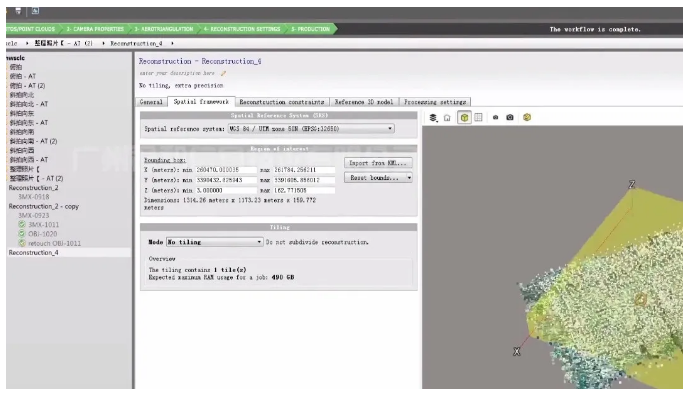Click Import from KML button

click(x=378, y=163)
